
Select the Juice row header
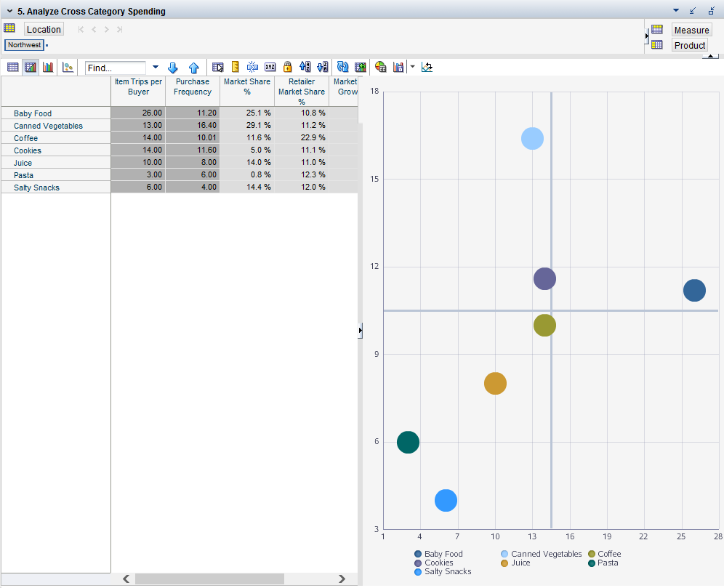tap(56, 163)
